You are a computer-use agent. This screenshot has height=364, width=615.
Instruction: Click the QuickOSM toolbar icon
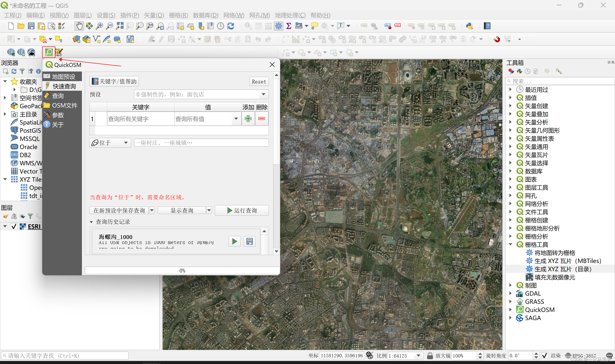[49, 52]
